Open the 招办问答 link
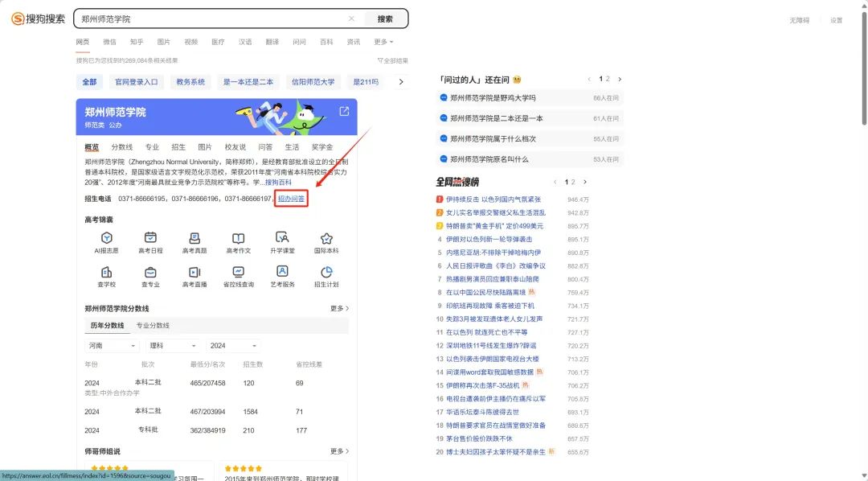The height and width of the screenshot is (481, 868). pyautogui.click(x=291, y=199)
